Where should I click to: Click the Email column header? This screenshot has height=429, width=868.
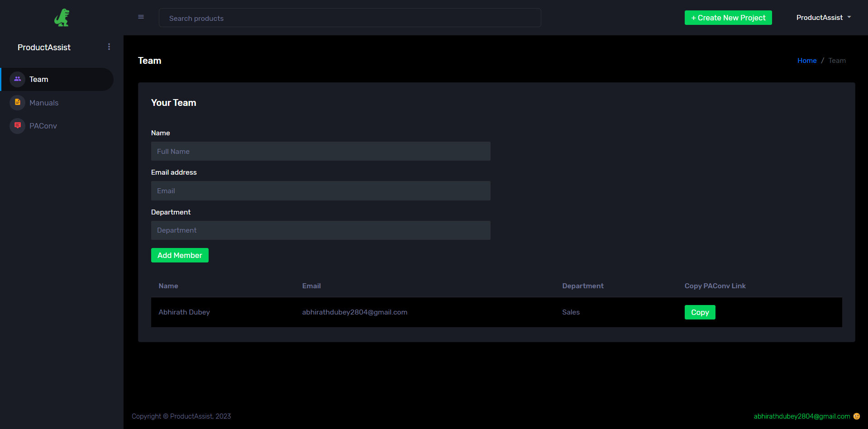[311, 286]
